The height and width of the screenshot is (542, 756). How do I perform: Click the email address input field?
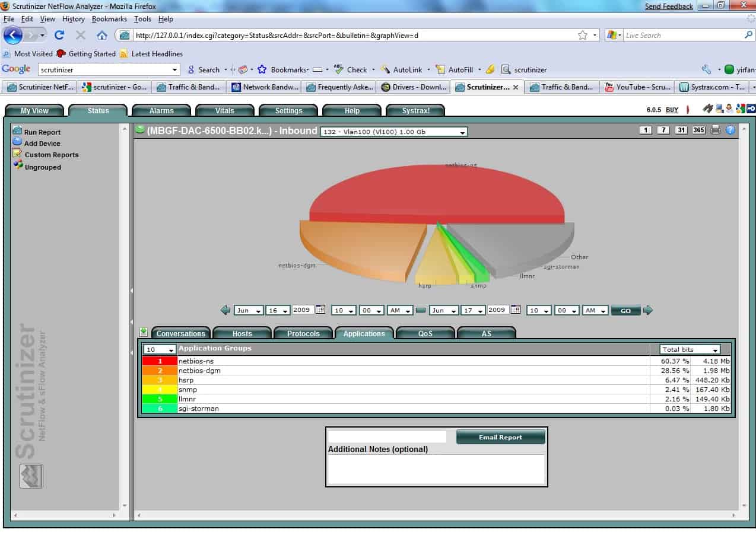(386, 436)
